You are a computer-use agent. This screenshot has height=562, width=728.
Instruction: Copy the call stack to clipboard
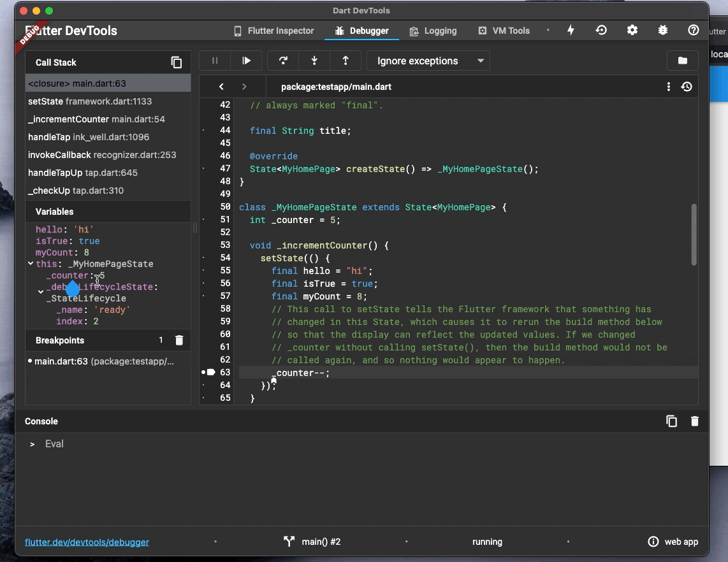(177, 62)
